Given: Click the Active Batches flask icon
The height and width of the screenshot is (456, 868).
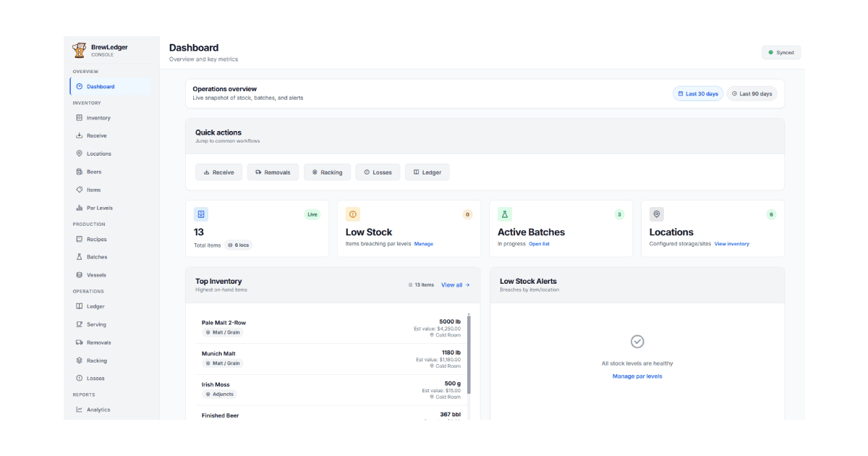Looking at the screenshot, I should click(505, 214).
